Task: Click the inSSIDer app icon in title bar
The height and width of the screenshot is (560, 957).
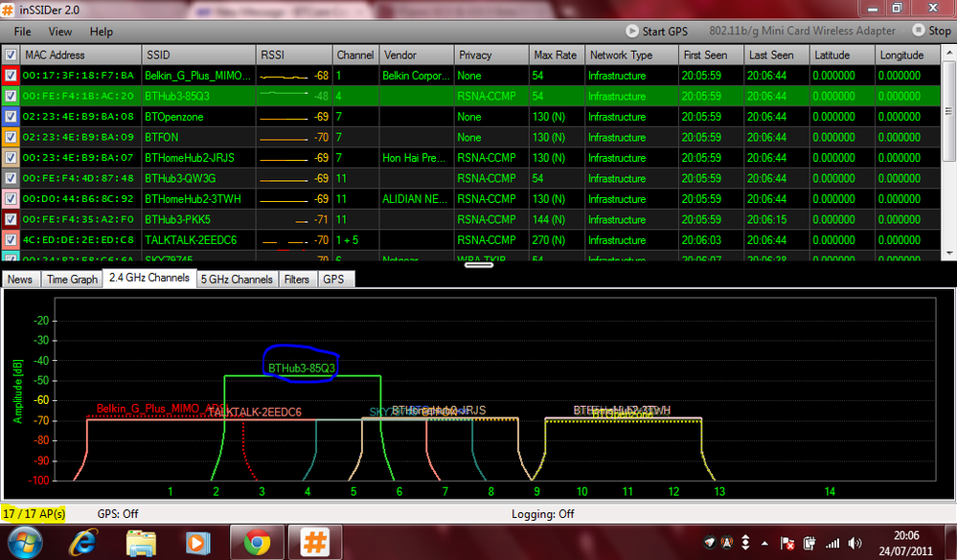Action: (8, 10)
